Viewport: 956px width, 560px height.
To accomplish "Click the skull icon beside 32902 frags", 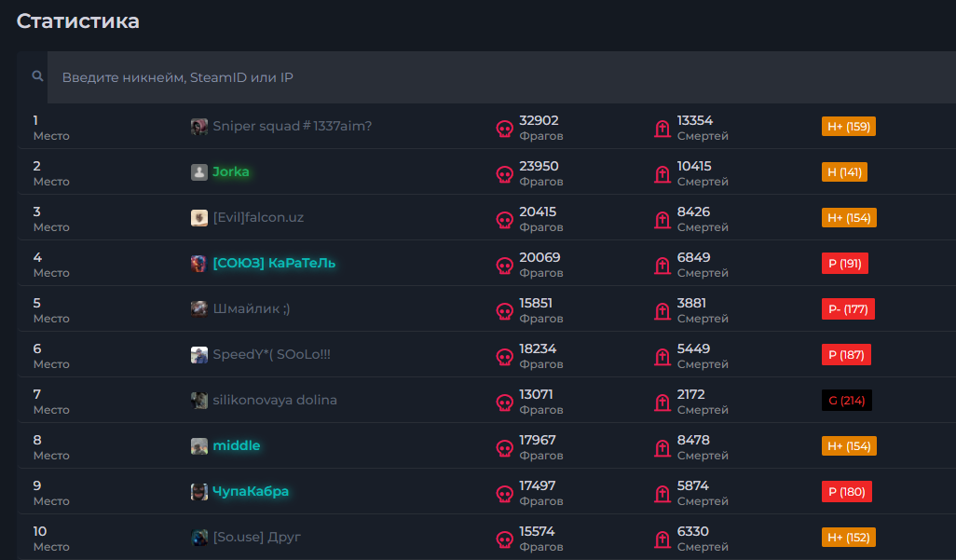I will coord(504,129).
